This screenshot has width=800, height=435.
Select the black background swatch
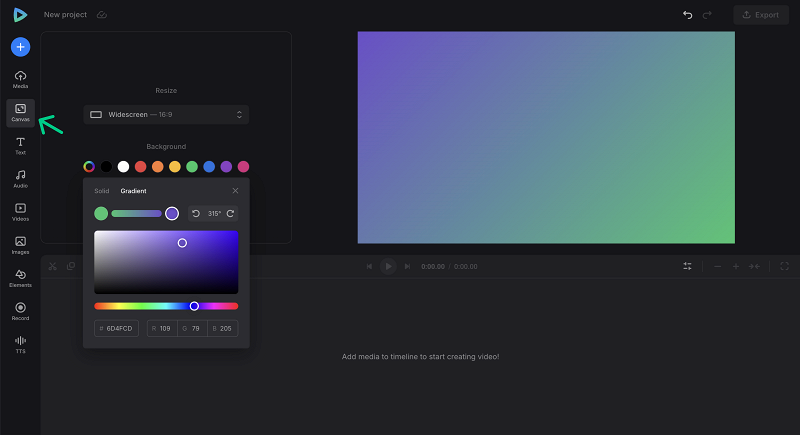click(106, 167)
